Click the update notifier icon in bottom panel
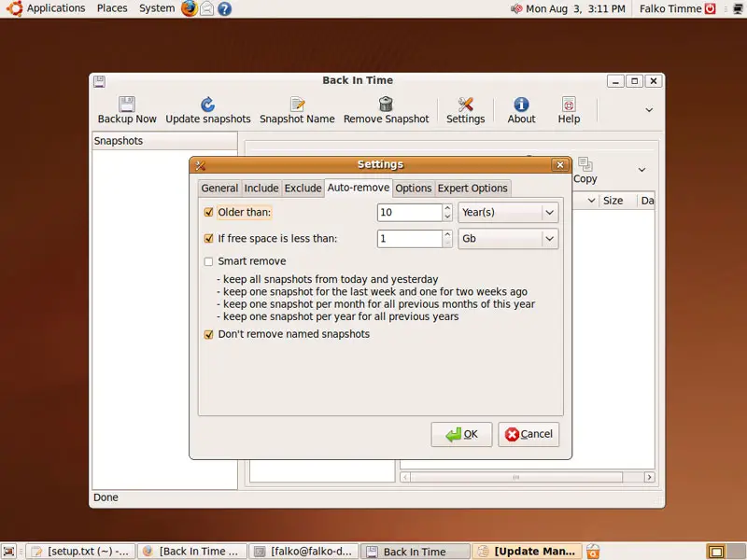This screenshot has width=747, height=560. point(593,552)
